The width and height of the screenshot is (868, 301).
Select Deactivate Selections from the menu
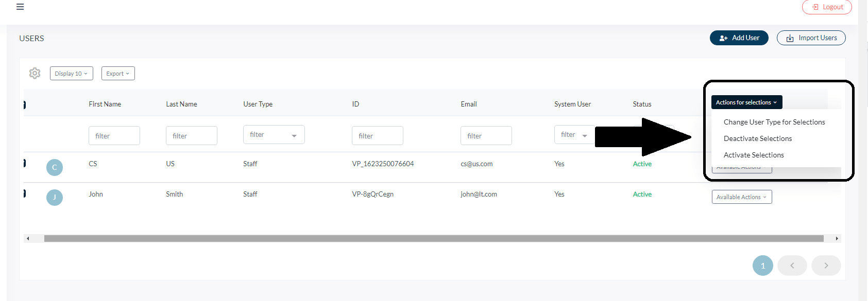757,138
